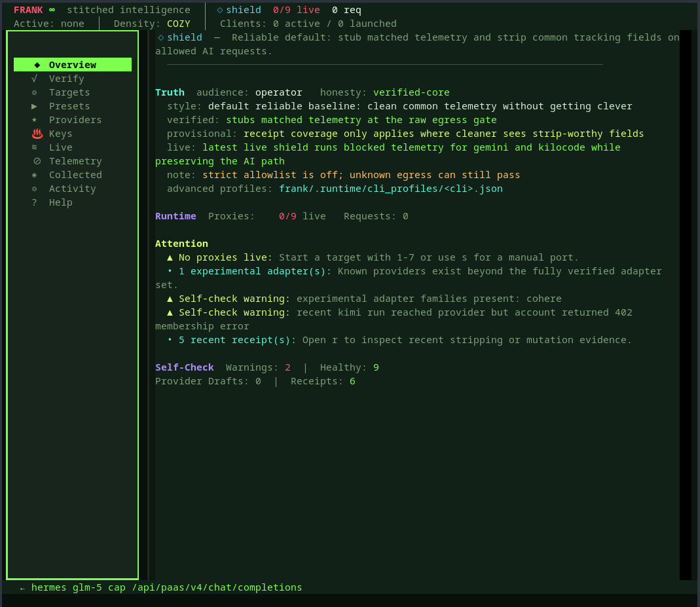Click the checkmark icon beside Verify
Viewport: 700px width, 607px height.
point(34,79)
